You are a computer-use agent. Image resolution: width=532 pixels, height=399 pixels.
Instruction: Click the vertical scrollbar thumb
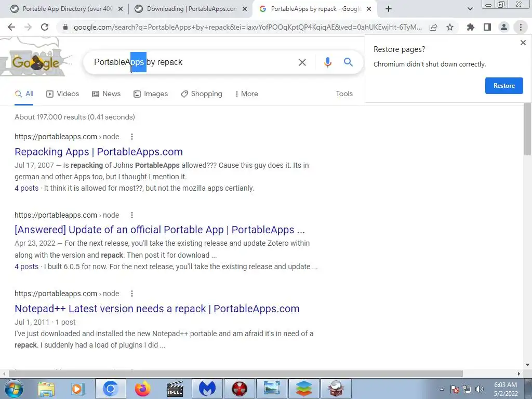(527, 129)
